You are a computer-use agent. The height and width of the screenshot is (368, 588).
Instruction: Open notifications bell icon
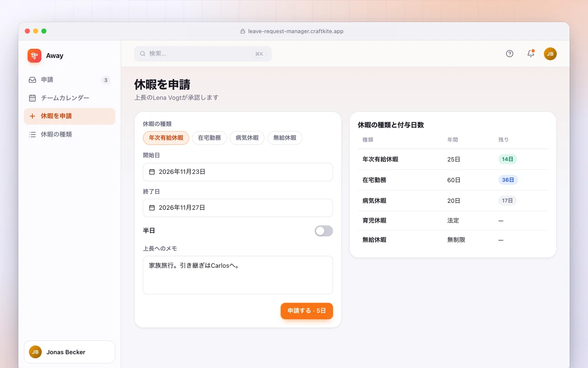click(531, 54)
